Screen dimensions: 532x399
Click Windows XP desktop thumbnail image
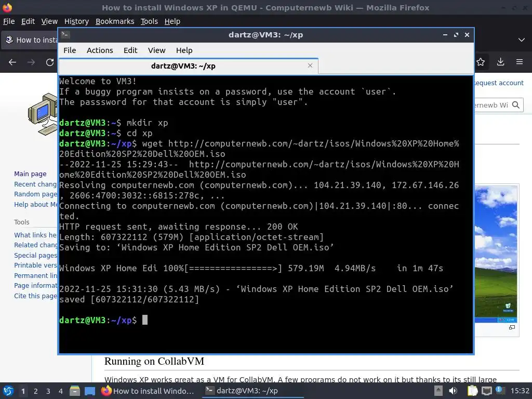[496, 254]
